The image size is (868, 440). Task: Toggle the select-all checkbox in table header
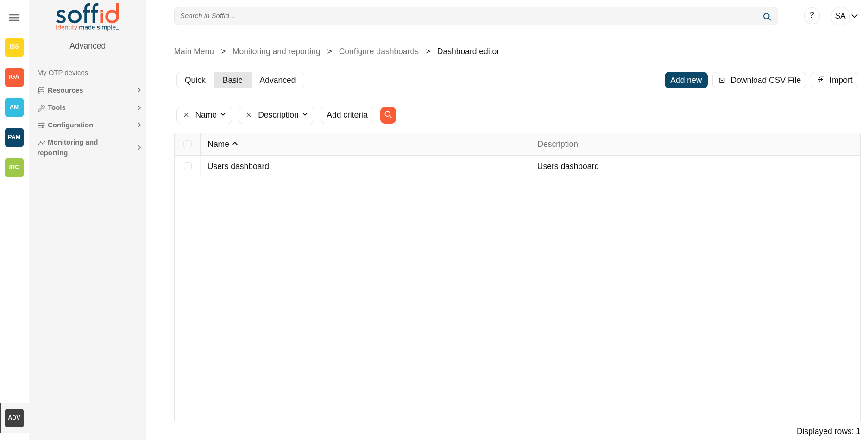188,144
